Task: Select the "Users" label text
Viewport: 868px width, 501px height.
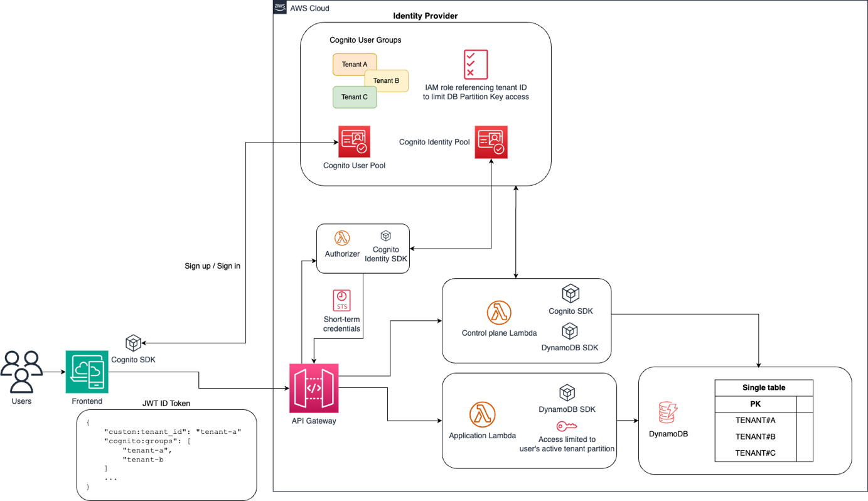Action: click(21, 401)
